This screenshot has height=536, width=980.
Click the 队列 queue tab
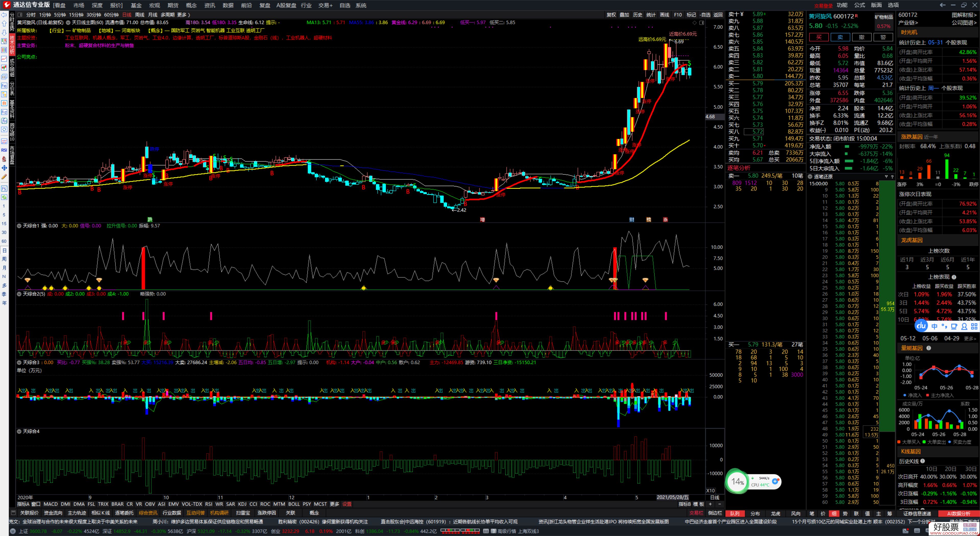pos(735,514)
